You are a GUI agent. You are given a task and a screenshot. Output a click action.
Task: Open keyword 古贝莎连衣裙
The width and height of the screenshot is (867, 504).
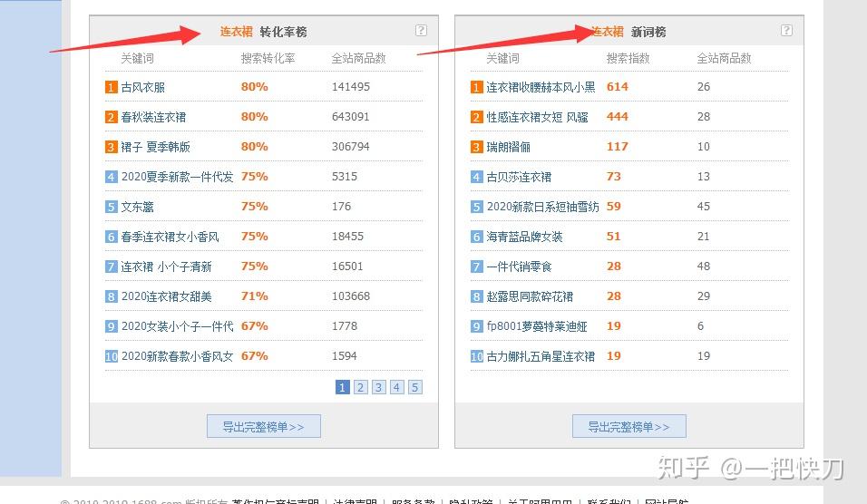point(519,177)
